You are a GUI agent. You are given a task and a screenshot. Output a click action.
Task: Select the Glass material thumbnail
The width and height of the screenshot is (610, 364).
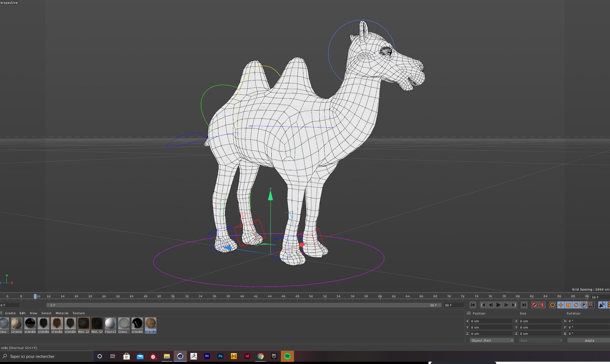[x=123, y=324]
